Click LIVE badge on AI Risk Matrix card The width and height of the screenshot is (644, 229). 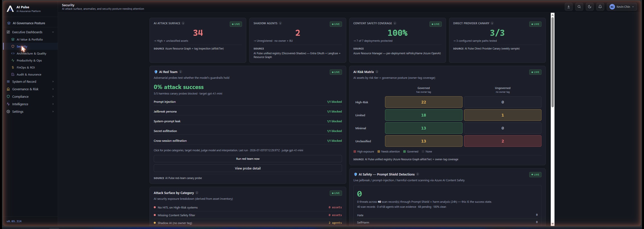[x=535, y=72]
